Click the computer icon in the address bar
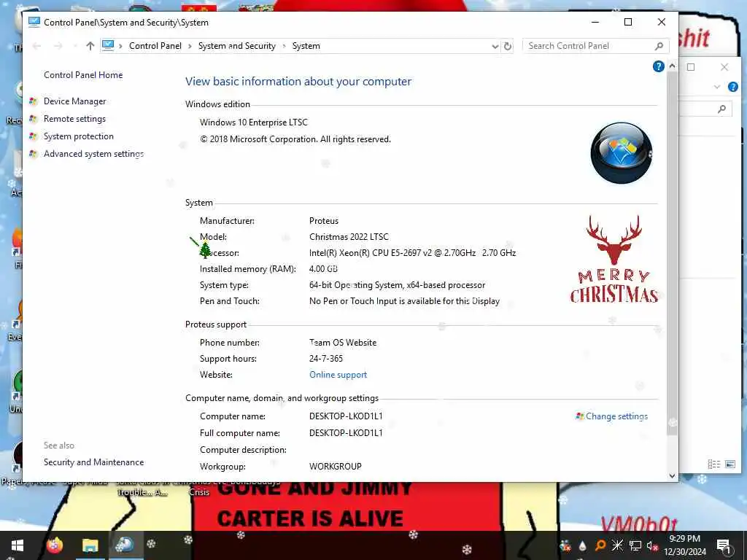Screen dimensions: 747x560 [x=108, y=45]
